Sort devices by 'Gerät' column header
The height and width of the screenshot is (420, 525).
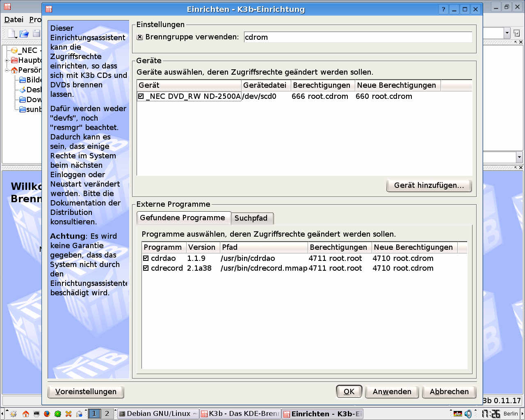click(189, 85)
